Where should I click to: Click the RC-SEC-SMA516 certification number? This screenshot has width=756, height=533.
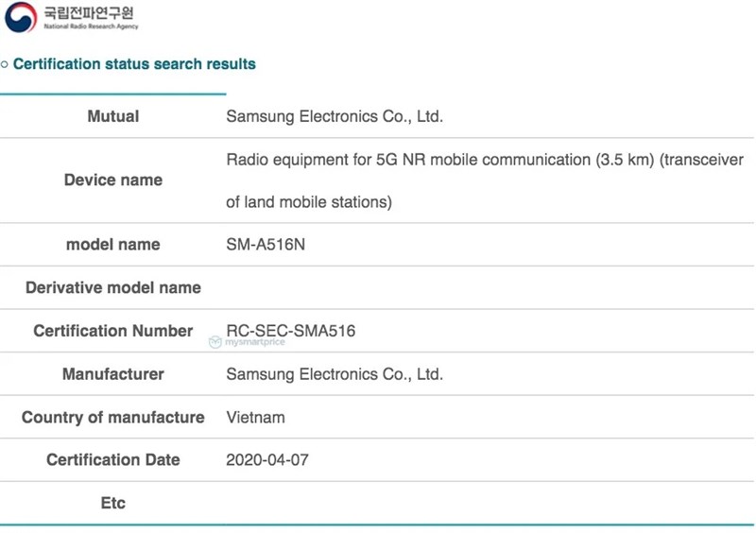click(291, 331)
